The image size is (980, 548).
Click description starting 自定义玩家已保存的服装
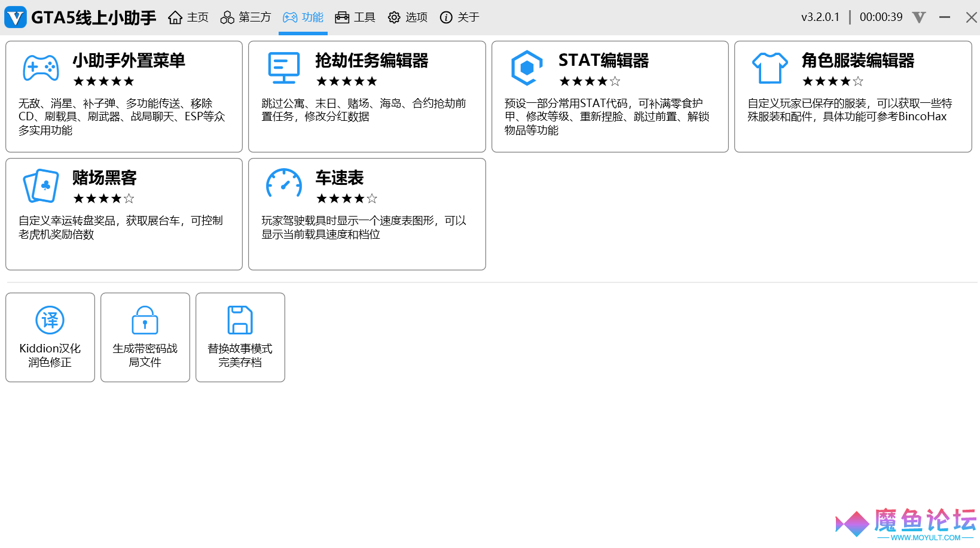tap(850, 110)
